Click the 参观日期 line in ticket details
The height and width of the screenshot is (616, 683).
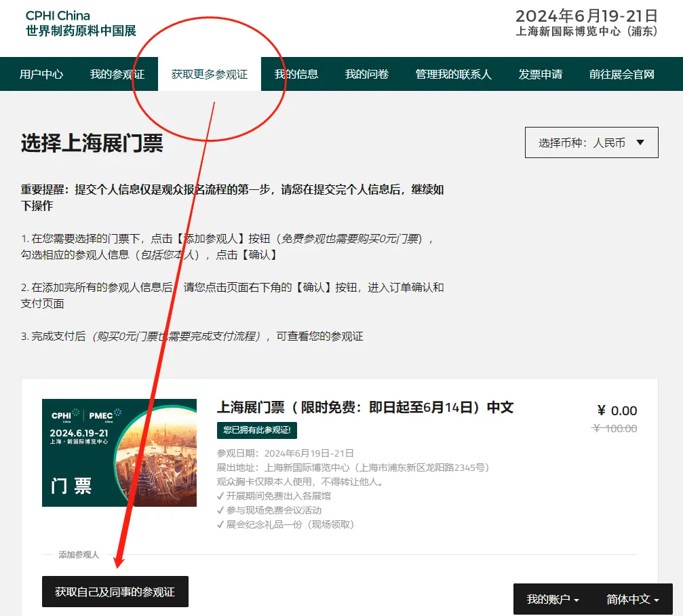click(x=286, y=453)
